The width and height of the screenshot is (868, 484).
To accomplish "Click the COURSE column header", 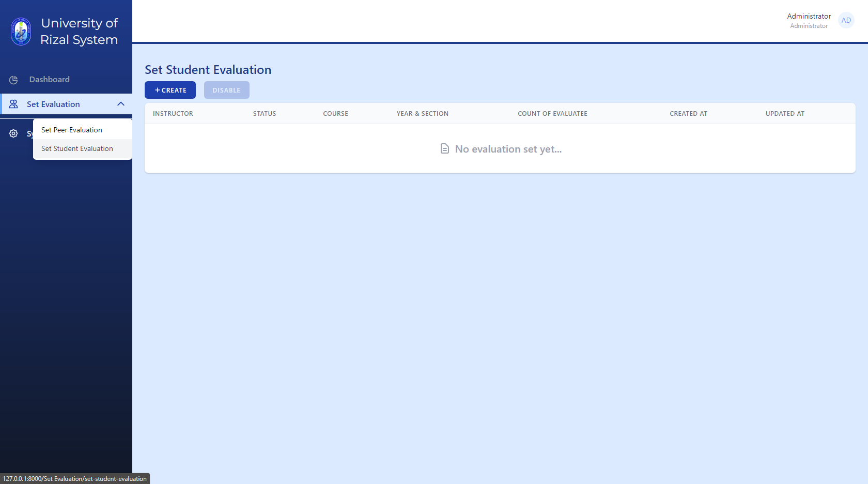I will 335,113.
